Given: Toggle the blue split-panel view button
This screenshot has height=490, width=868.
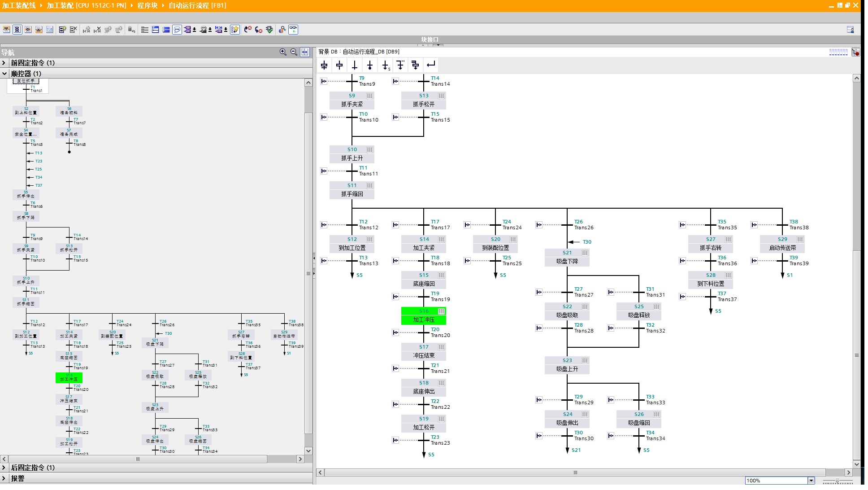Looking at the screenshot, I should pyautogui.click(x=156, y=30).
